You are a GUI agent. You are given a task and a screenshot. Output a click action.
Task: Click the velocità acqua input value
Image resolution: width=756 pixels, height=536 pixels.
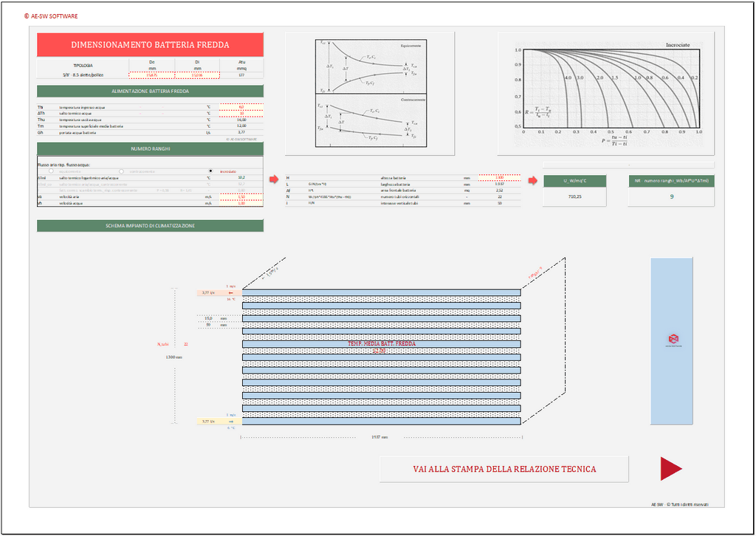point(241,204)
